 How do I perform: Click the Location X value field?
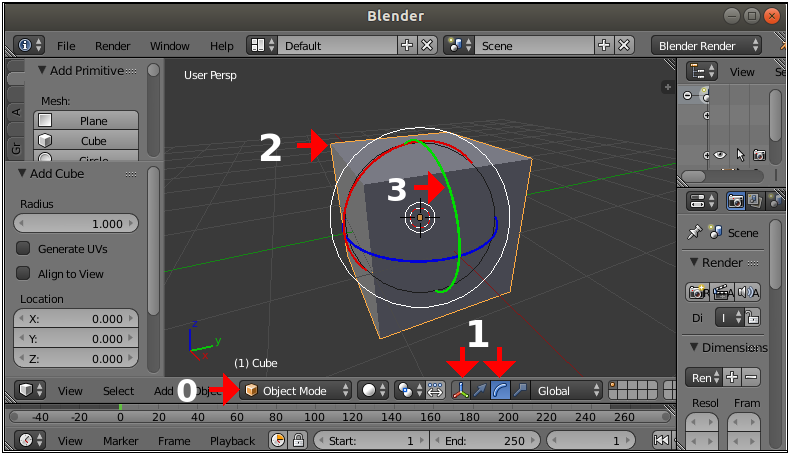[x=76, y=318]
